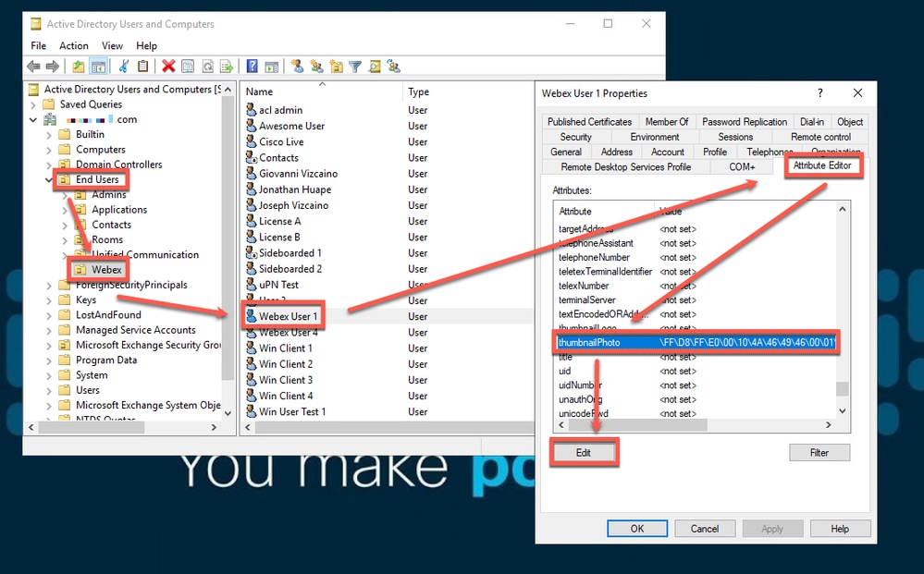Expand the Applications node under End Users
Viewport: 924px width, 574px height.
65,210
